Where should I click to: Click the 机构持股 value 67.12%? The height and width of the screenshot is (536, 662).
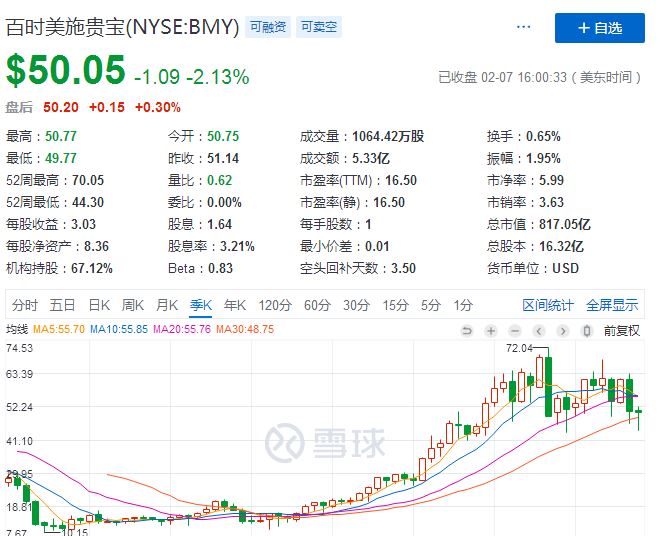92,268
